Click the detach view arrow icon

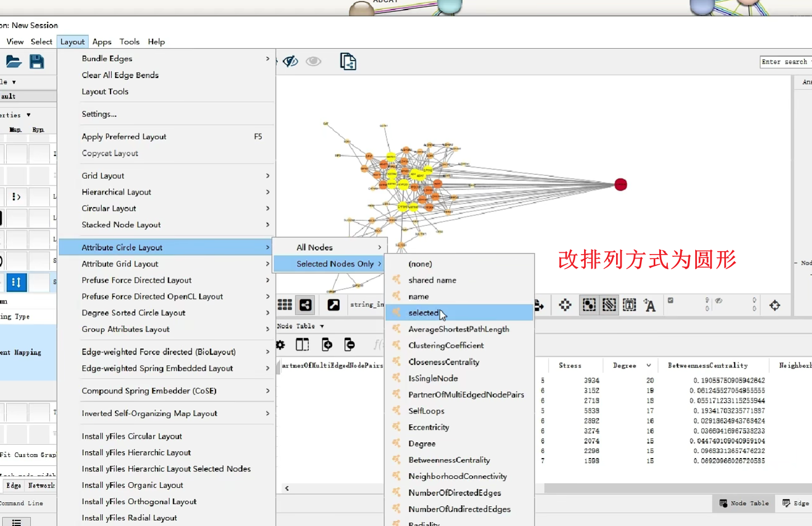point(334,305)
